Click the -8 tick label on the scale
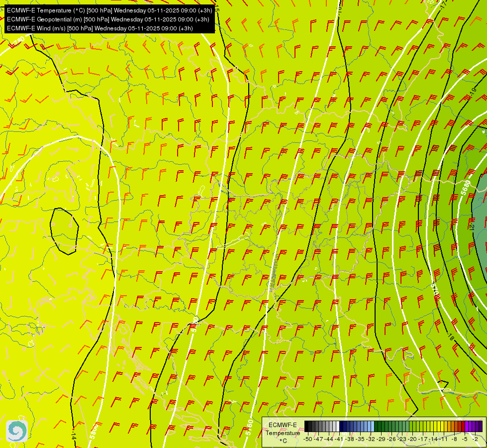 [454, 439]
